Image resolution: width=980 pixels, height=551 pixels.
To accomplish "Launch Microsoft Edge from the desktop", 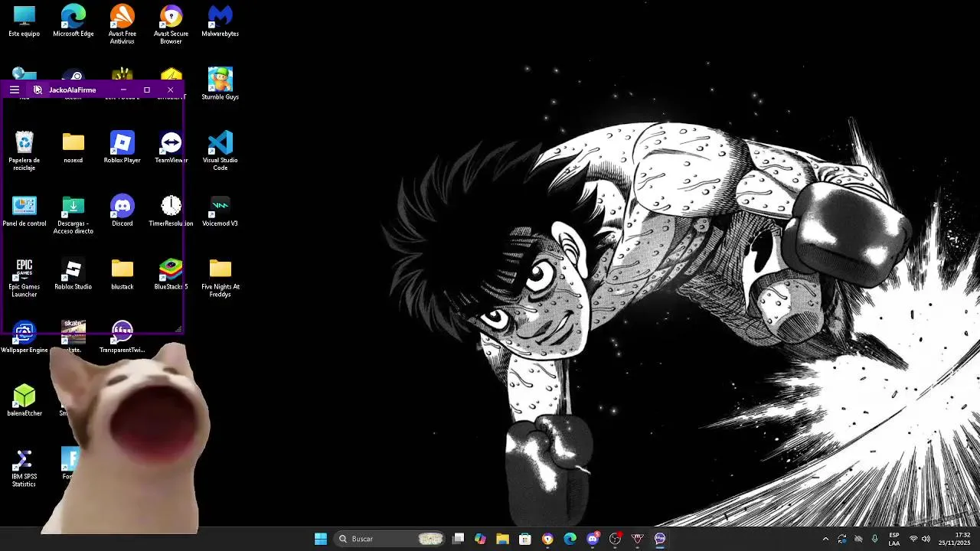I will click(x=73, y=21).
